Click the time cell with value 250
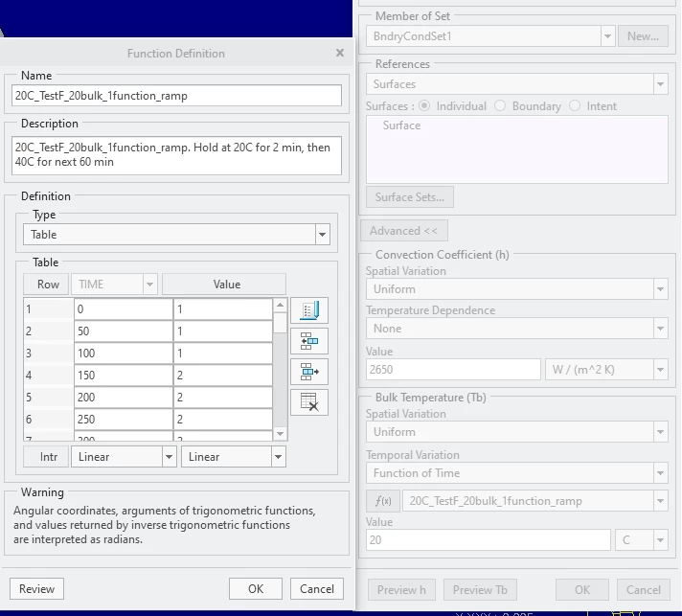Screen dimensions: 682x616 point(124,420)
